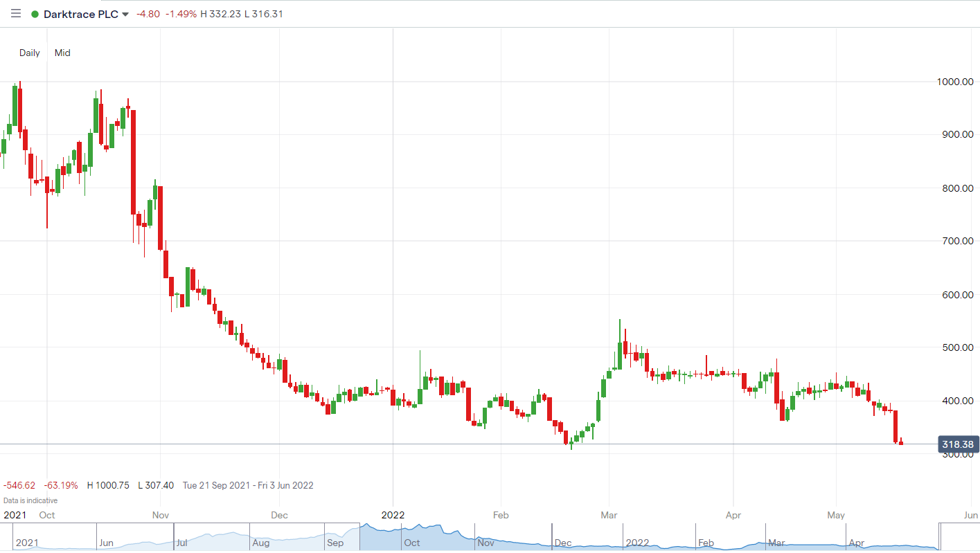
Task: Select the Mar label on the main time axis
Action: [609, 515]
